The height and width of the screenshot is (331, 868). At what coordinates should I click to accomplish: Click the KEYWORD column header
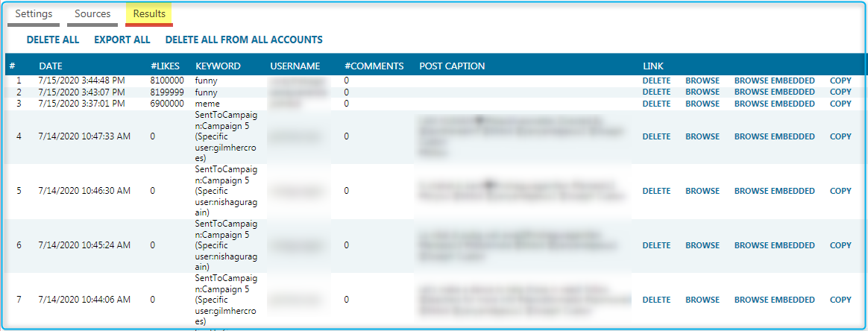click(x=218, y=66)
